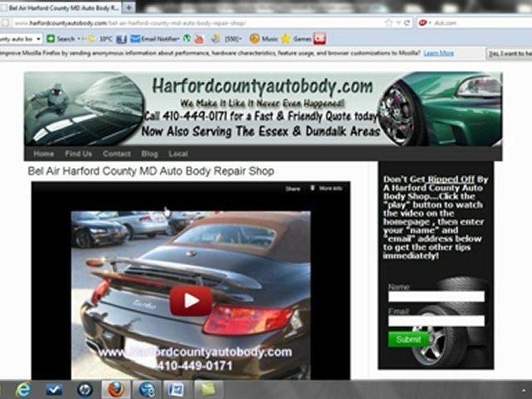Screen dimensions: 532x399
Task: Open Internet Explorer from the taskbar
Action: click(x=23, y=390)
